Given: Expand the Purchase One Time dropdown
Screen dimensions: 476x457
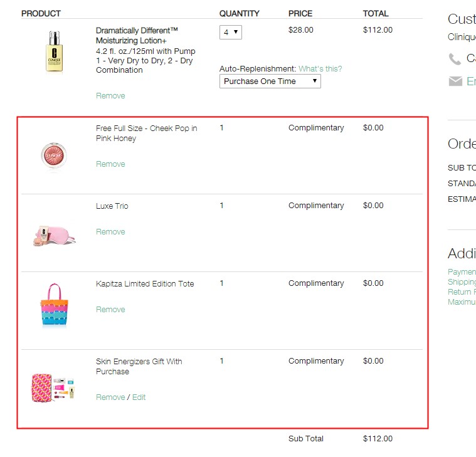Looking at the screenshot, I should (270, 81).
